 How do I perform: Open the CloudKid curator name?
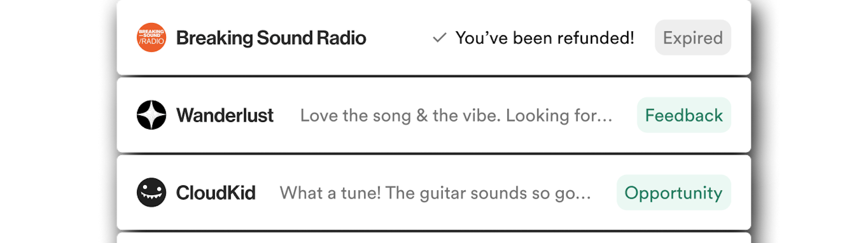coord(216,193)
